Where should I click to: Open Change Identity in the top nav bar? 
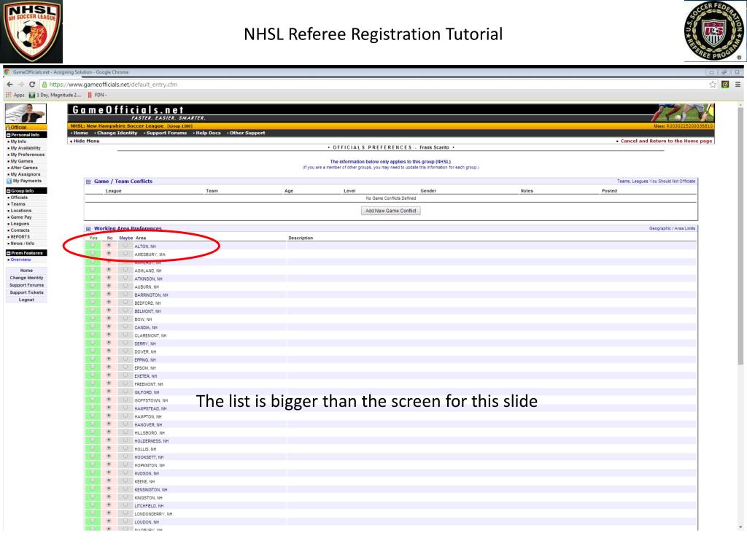[x=116, y=133]
